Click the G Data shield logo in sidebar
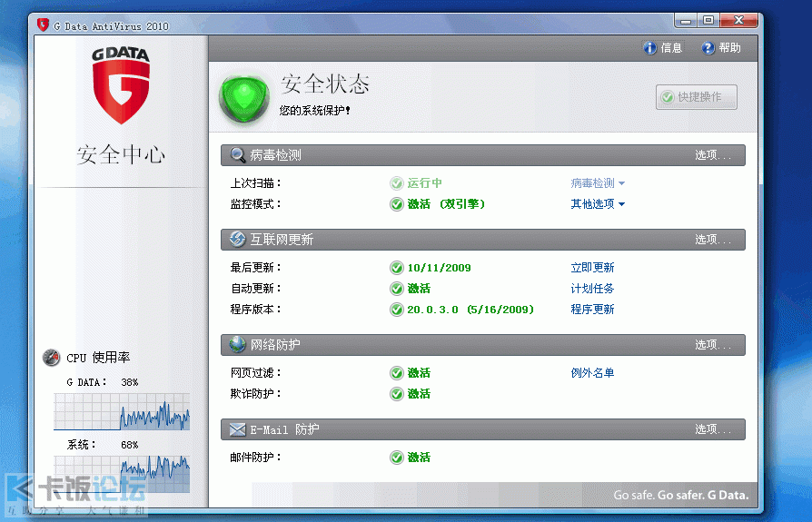The image size is (812, 522). tap(121, 86)
